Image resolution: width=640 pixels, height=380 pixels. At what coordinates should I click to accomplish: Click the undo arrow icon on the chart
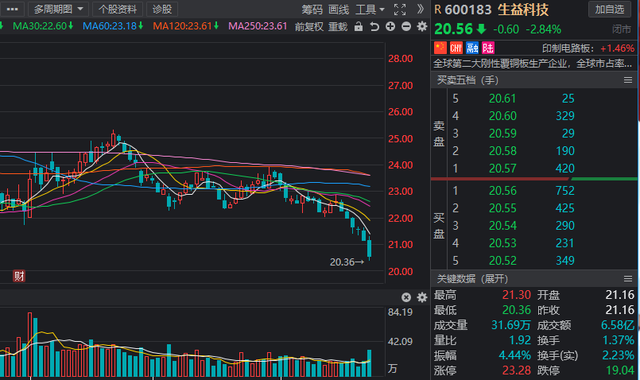click(x=374, y=27)
